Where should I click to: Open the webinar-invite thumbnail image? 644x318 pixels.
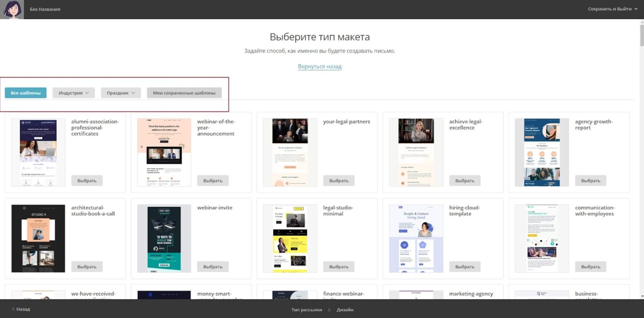pos(164,239)
